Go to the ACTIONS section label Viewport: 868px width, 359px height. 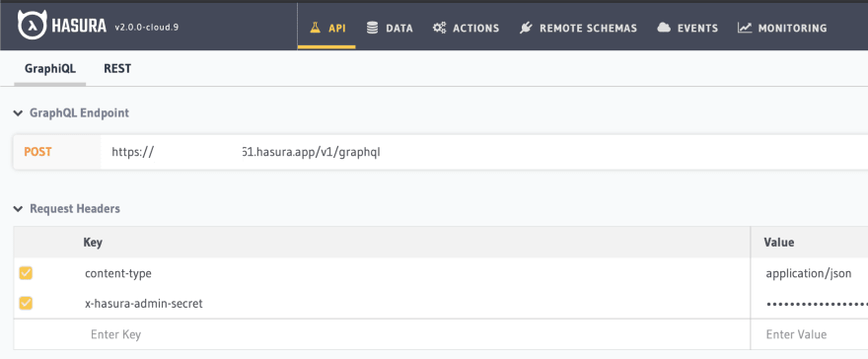pos(476,29)
